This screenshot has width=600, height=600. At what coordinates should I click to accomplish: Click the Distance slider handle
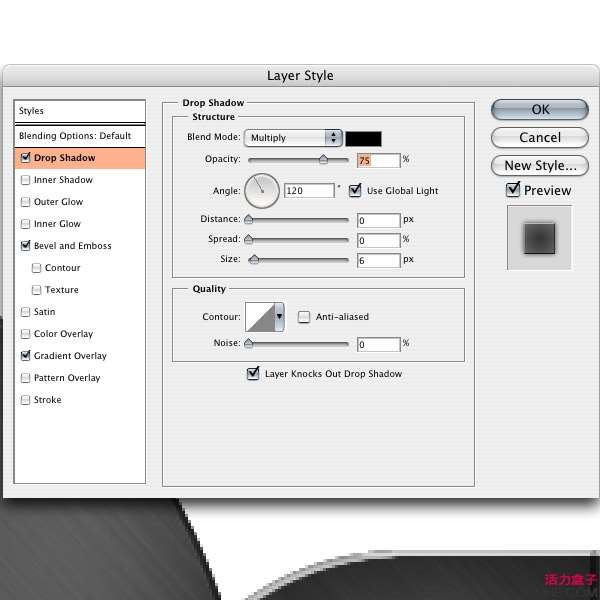click(x=249, y=219)
